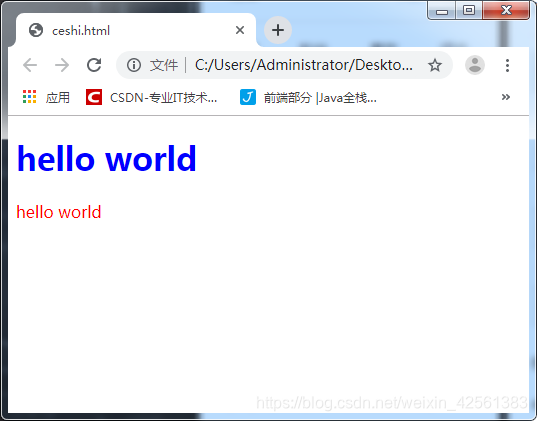This screenshot has height=421, width=537.
Task: Open a new tab with plus button
Action: [278, 30]
